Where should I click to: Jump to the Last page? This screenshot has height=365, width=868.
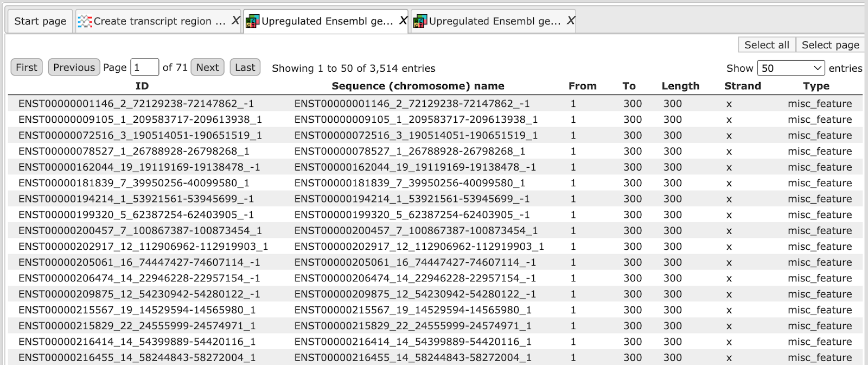[x=245, y=67]
